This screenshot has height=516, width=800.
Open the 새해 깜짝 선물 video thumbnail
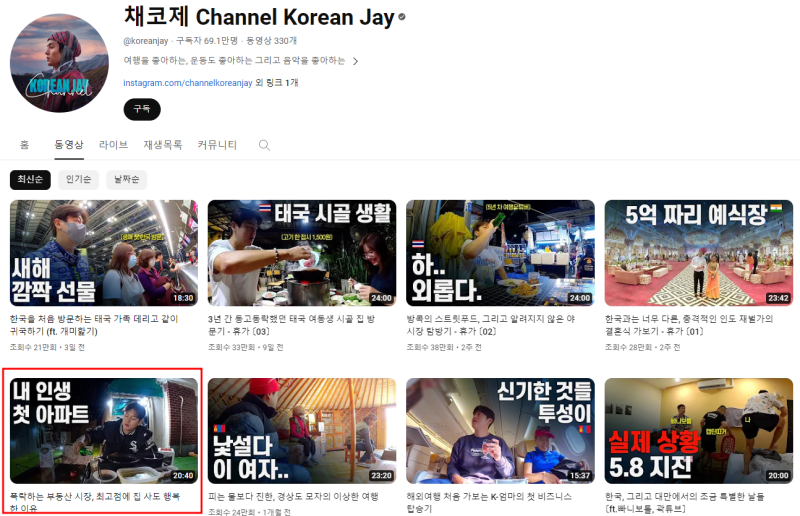tap(104, 253)
